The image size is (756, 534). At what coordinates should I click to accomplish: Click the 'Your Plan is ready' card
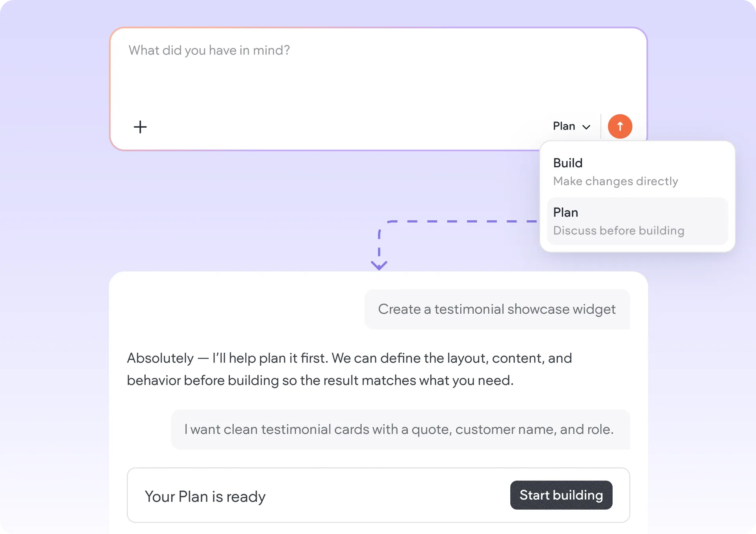pyautogui.click(x=378, y=495)
